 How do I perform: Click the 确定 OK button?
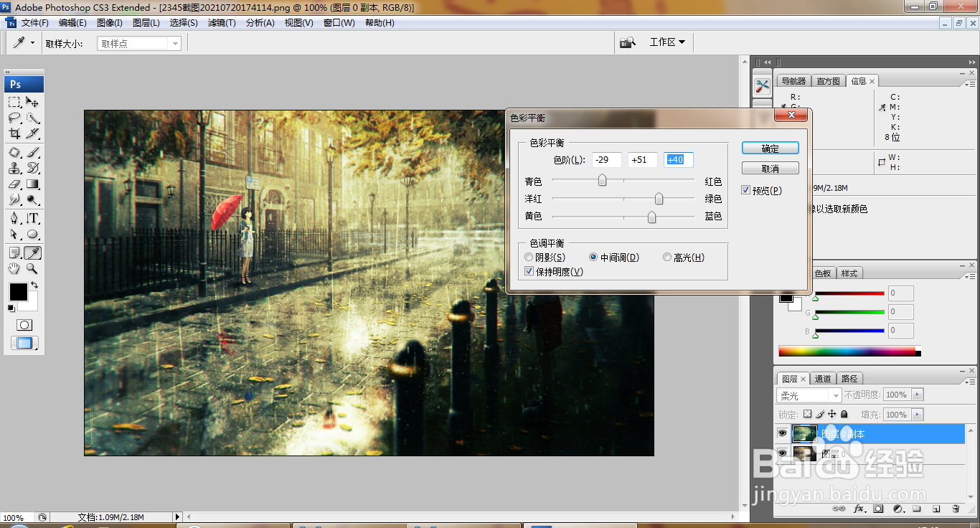771,148
